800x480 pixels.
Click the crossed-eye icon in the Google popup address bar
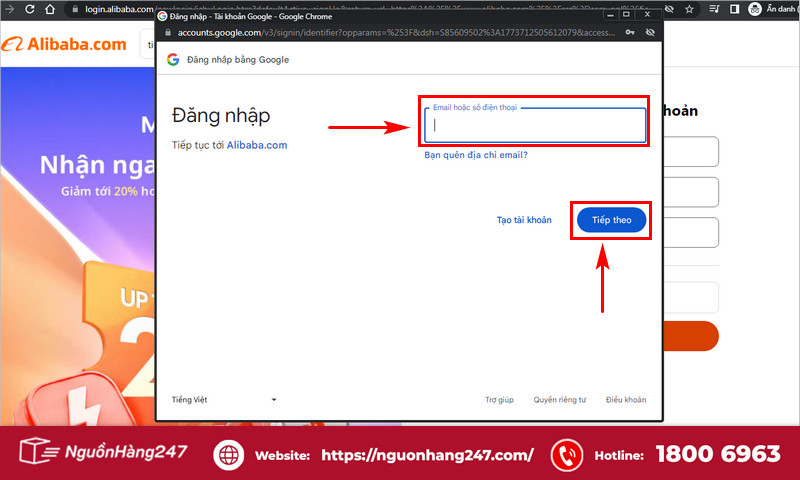pyautogui.click(x=650, y=32)
